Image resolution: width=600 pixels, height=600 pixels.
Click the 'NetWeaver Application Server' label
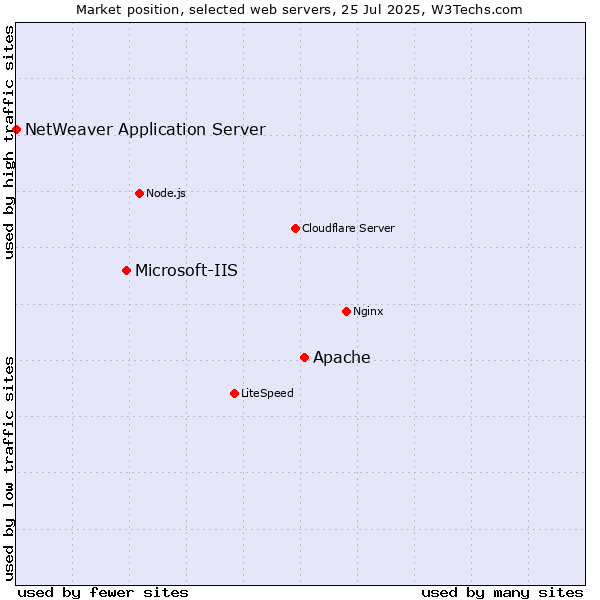pyautogui.click(x=145, y=130)
